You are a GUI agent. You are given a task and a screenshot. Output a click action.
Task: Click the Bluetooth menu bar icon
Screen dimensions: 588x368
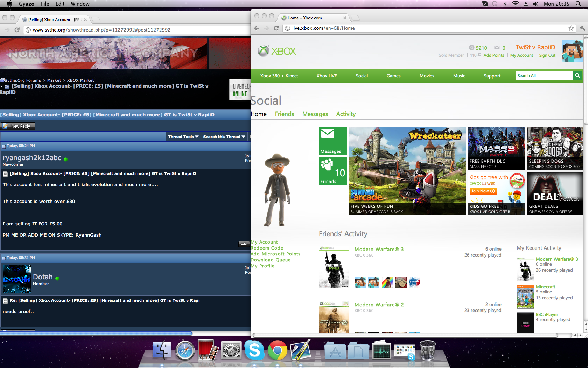point(505,4)
